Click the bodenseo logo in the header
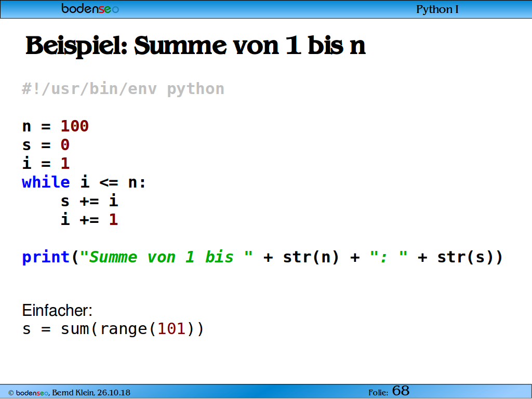532x399 pixels. point(90,8)
